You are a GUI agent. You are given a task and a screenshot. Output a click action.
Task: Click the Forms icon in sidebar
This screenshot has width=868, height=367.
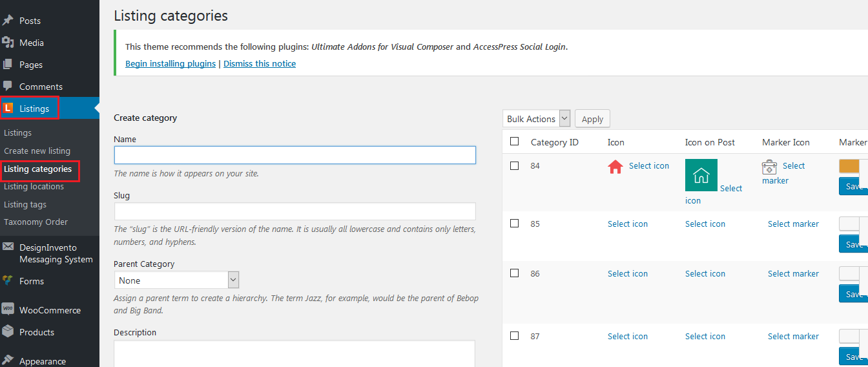(x=8, y=280)
